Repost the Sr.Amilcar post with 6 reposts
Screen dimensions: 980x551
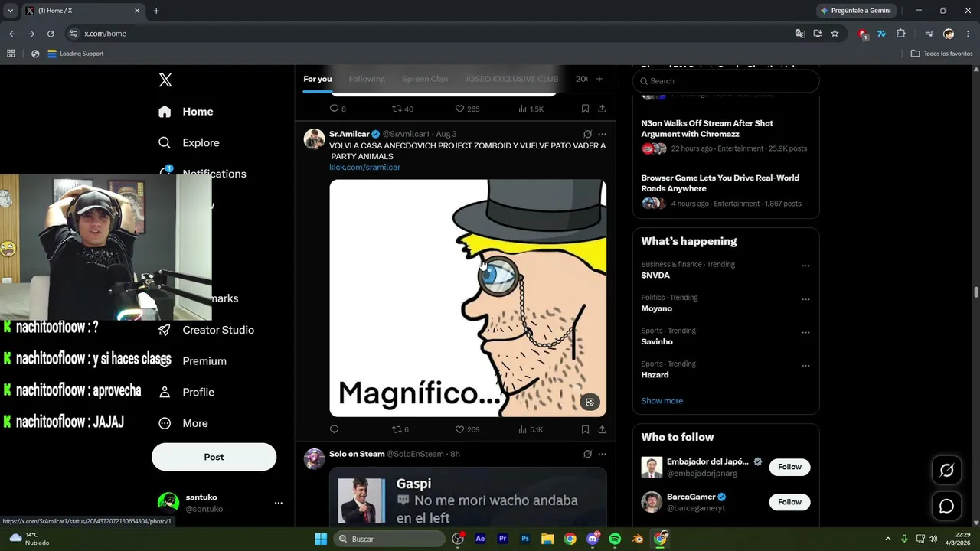(400, 429)
